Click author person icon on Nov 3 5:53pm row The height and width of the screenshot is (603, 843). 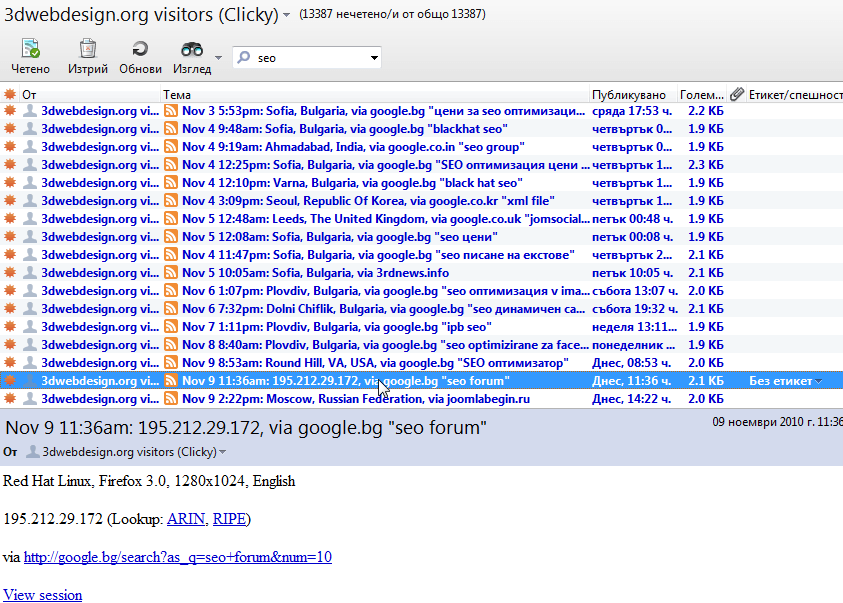tap(31, 111)
